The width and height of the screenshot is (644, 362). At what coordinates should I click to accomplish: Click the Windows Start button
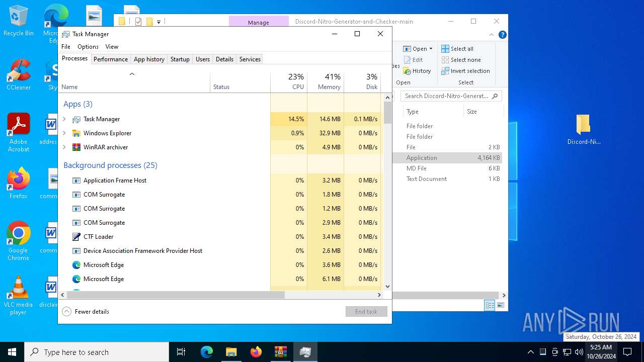click(12, 352)
